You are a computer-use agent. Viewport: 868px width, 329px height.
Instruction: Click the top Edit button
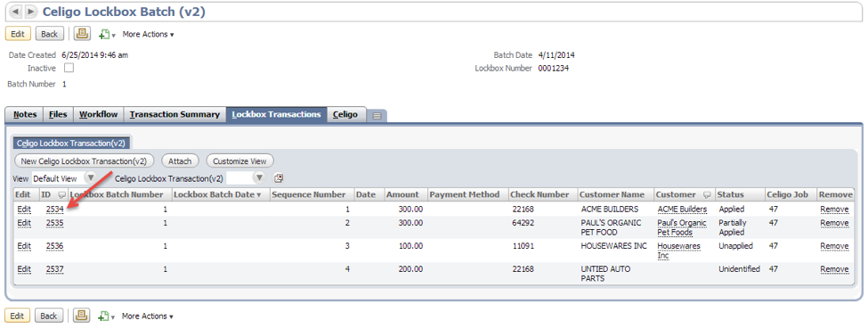click(18, 34)
